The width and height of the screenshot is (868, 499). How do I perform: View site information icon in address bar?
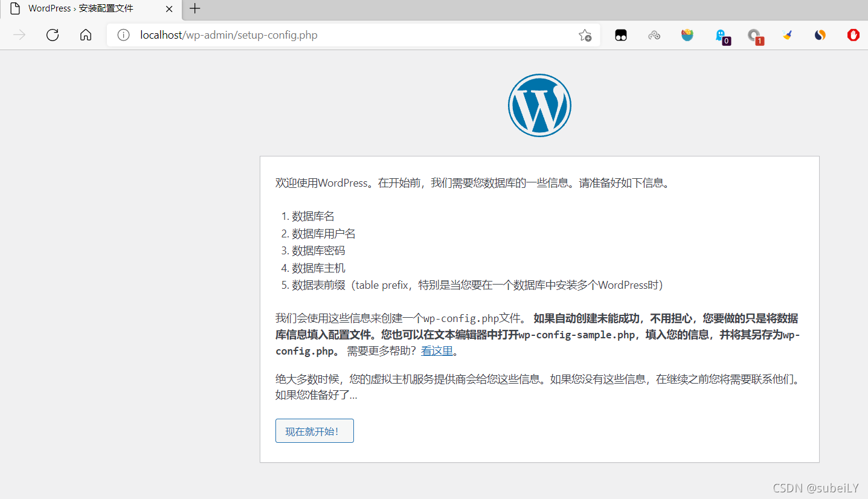click(123, 35)
